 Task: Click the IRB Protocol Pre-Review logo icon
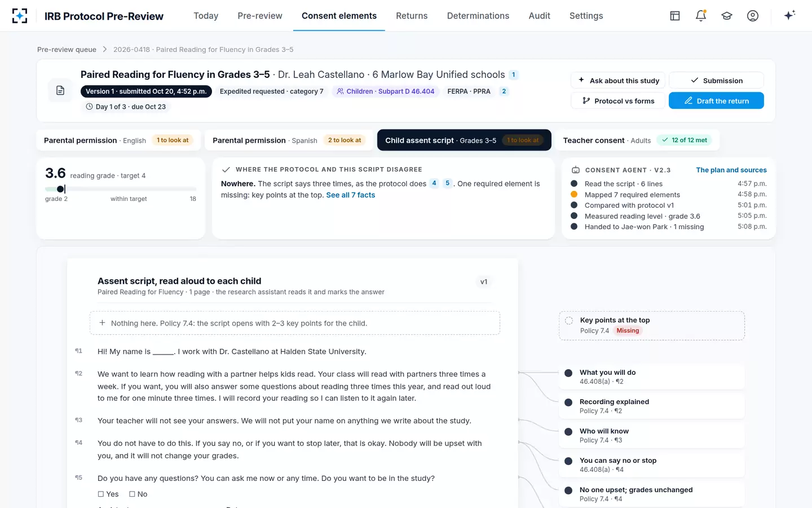coord(20,16)
